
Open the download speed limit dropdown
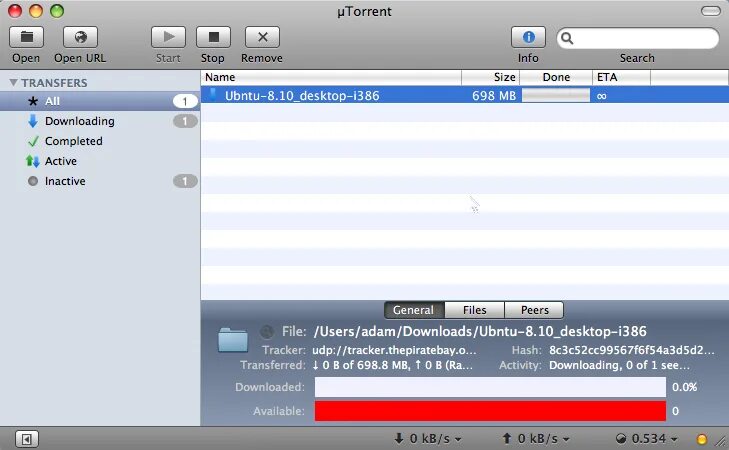click(428, 438)
